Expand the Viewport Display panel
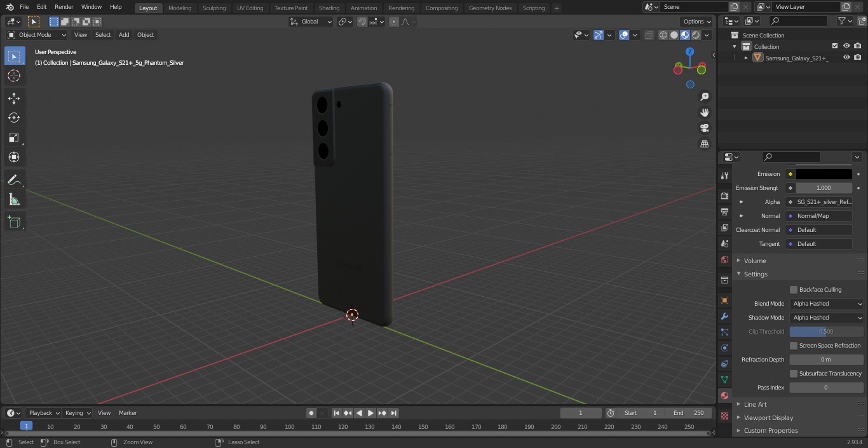Screen dimensions: 868x448 [x=768, y=418]
